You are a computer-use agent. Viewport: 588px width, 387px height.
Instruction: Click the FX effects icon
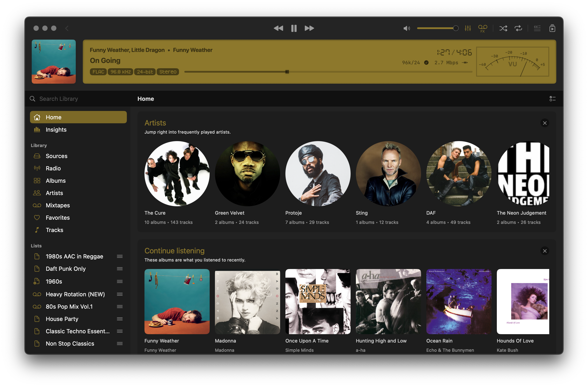483,28
